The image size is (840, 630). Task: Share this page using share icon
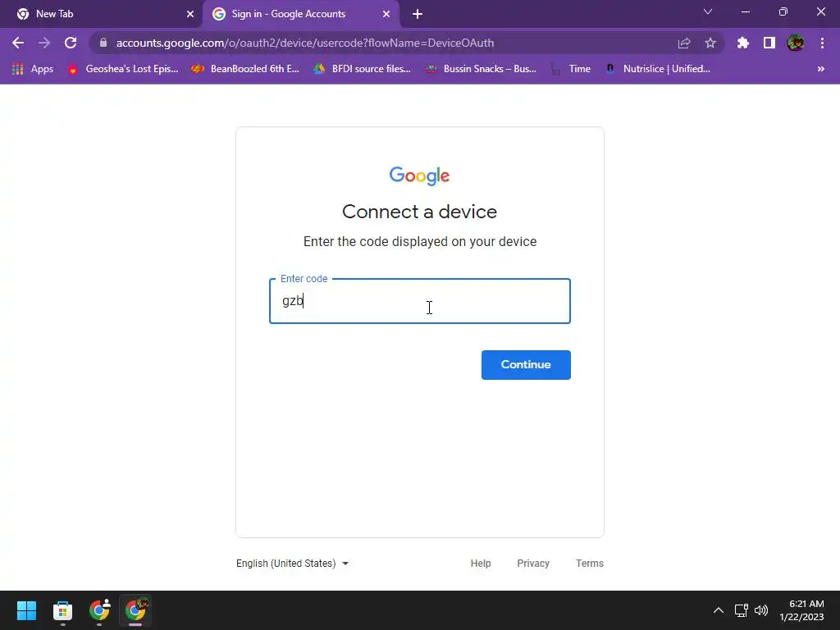(x=684, y=43)
